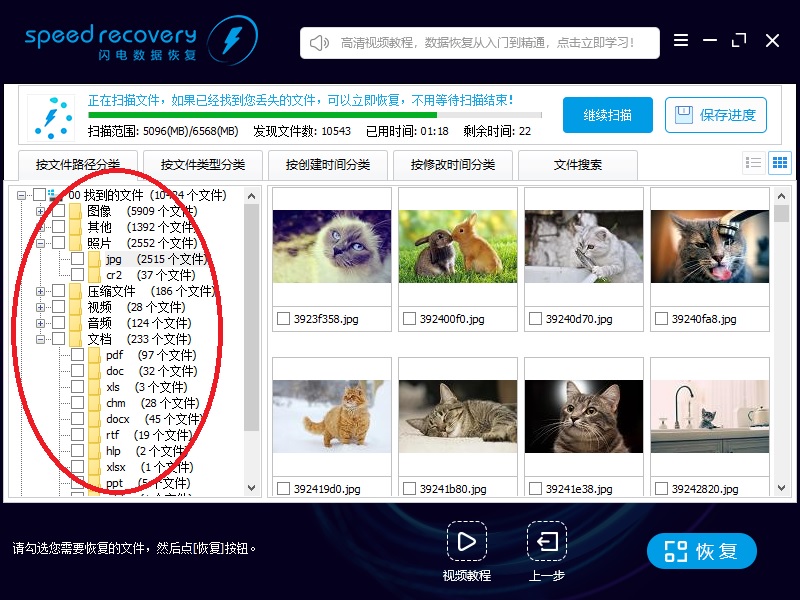The width and height of the screenshot is (800, 600).
Task: Open the 文件搜索 tab
Action: click(578, 164)
